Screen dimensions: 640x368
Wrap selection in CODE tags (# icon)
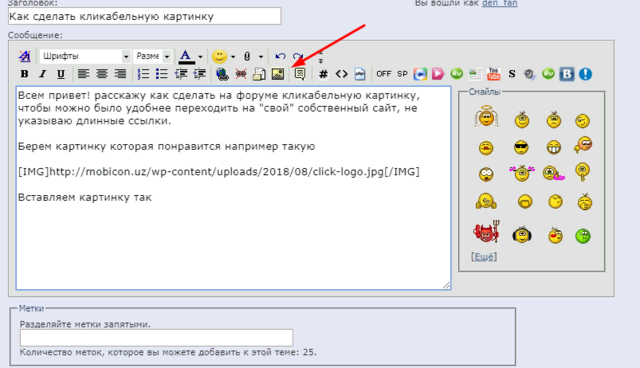point(323,74)
